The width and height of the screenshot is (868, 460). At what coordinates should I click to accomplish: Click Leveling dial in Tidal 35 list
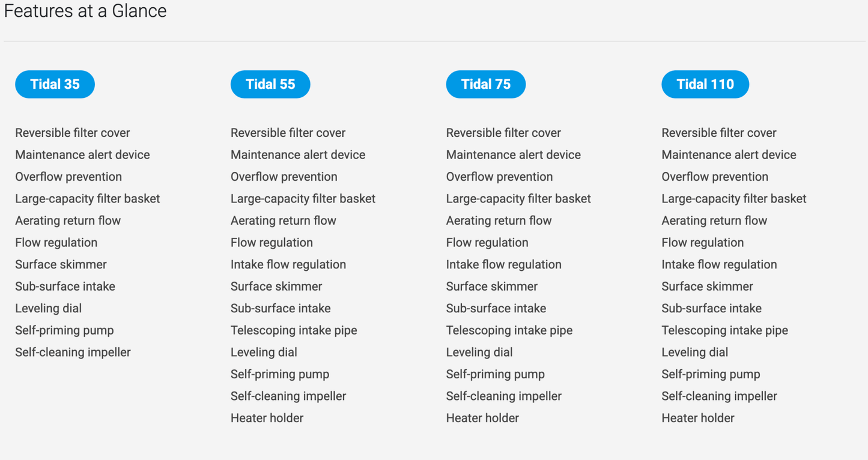[x=48, y=308]
